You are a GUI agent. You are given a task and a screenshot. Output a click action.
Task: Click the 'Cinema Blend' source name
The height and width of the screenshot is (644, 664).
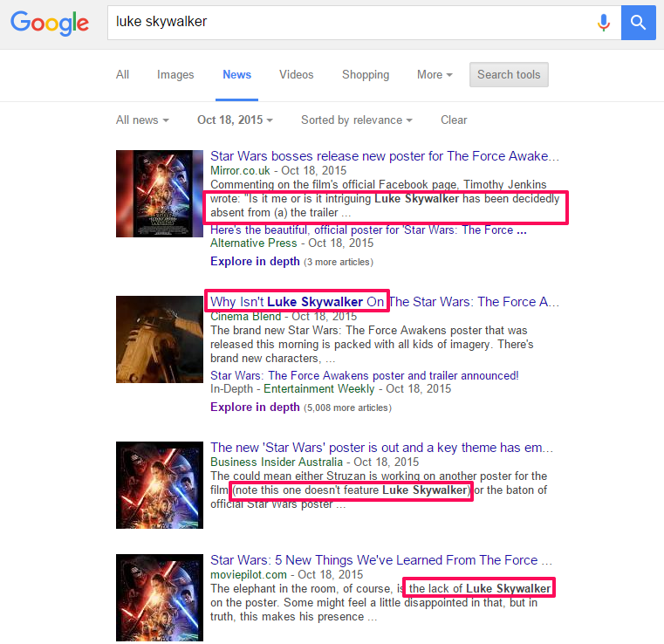click(x=245, y=316)
